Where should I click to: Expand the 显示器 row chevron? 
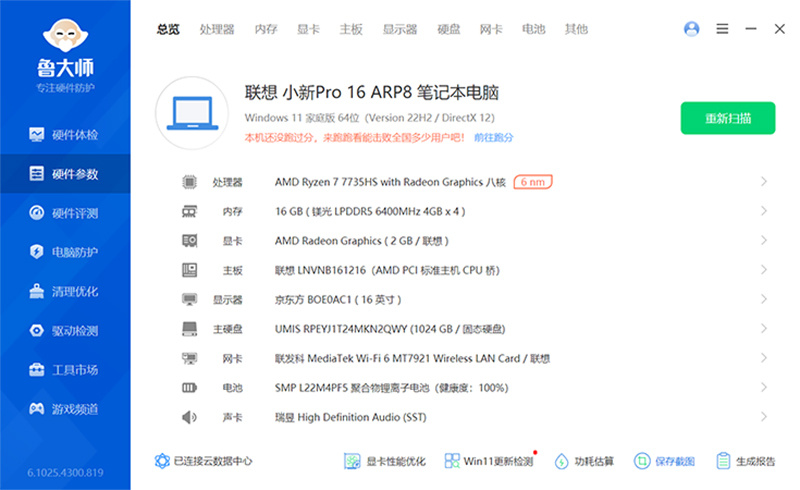pyautogui.click(x=764, y=299)
